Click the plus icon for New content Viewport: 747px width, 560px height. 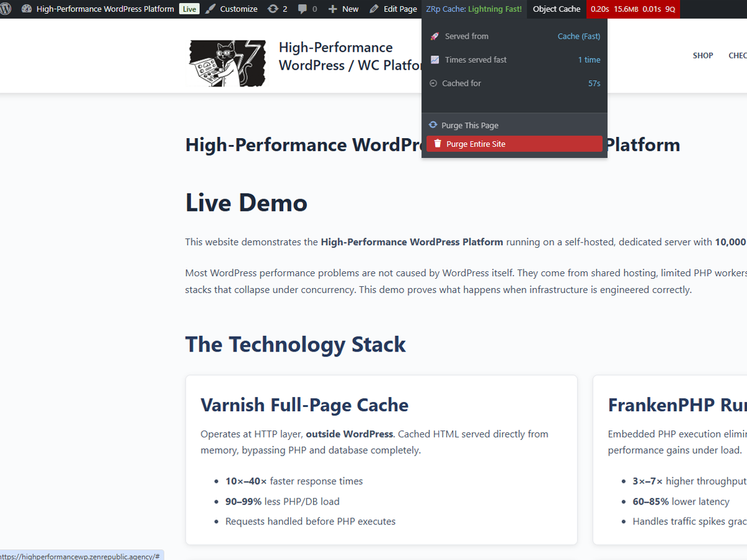coord(332,9)
